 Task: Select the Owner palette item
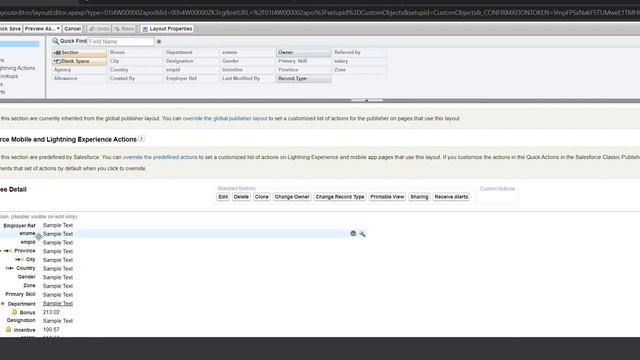click(304, 53)
